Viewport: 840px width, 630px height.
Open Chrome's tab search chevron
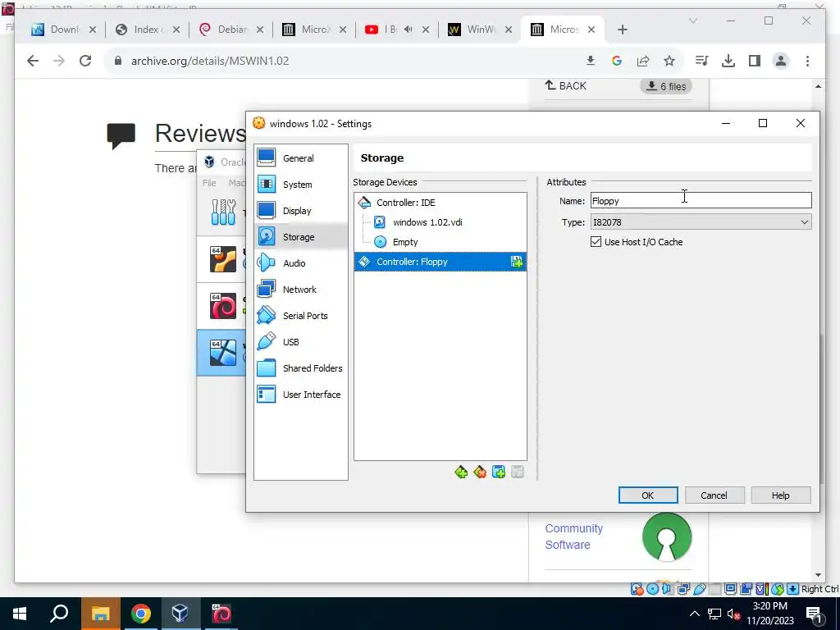[x=692, y=21]
